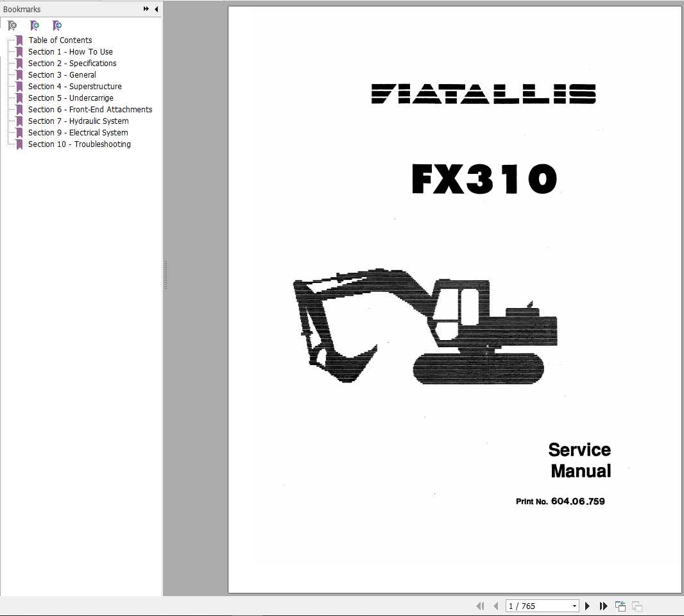Click the delete bookmark icon

(13, 26)
